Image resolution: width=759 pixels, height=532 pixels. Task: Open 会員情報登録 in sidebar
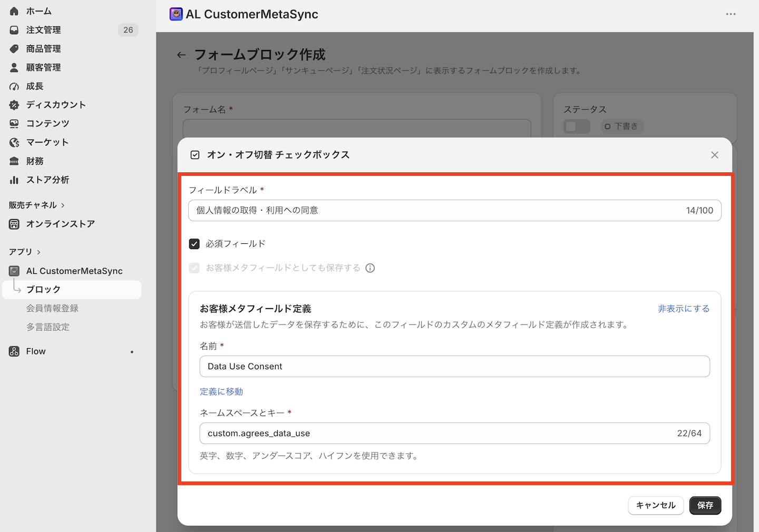[x=52, y=308]
